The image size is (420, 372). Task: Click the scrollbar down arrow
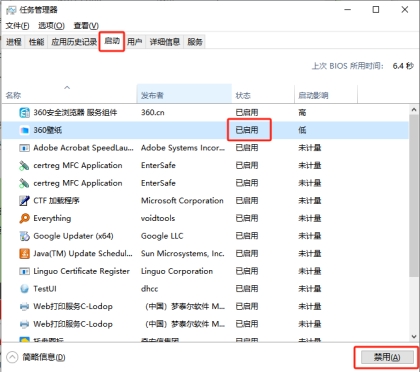414,337
